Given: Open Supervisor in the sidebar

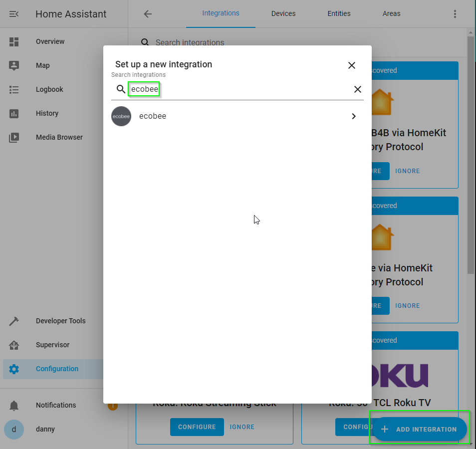Looking at the screenshot, I should 53,345.
